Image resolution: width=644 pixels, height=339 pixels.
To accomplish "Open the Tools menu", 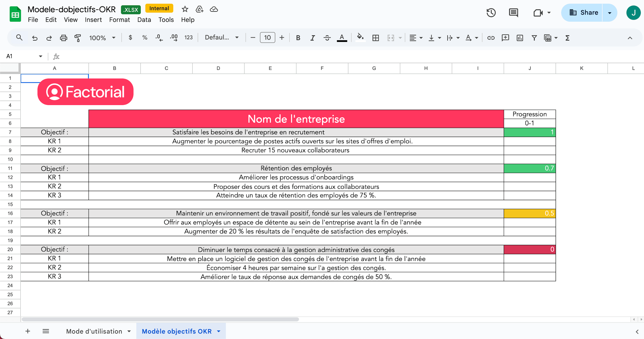I will click(166, 20).
